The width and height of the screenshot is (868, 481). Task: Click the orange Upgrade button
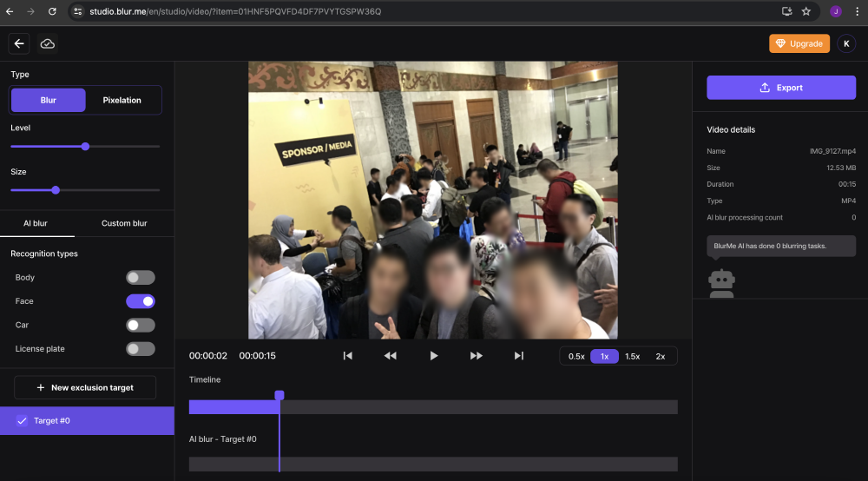click(799, 43)
